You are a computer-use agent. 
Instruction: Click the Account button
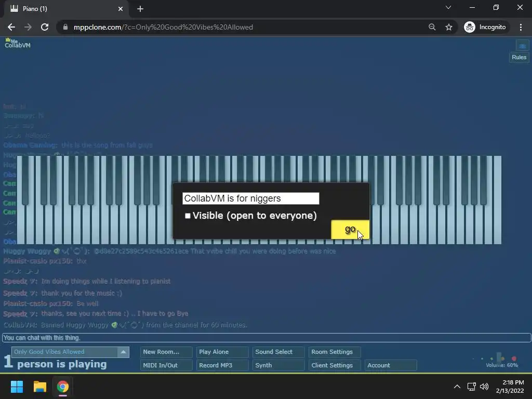point(391,365)
